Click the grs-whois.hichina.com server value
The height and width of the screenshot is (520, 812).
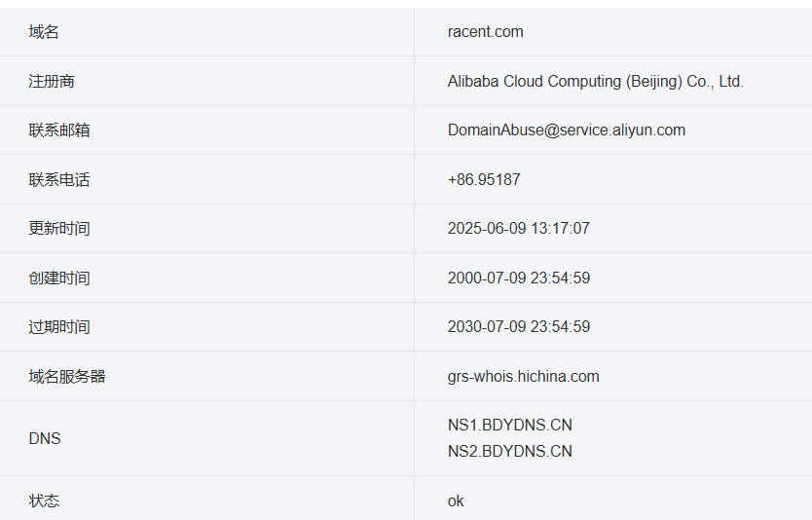point(523,377)
